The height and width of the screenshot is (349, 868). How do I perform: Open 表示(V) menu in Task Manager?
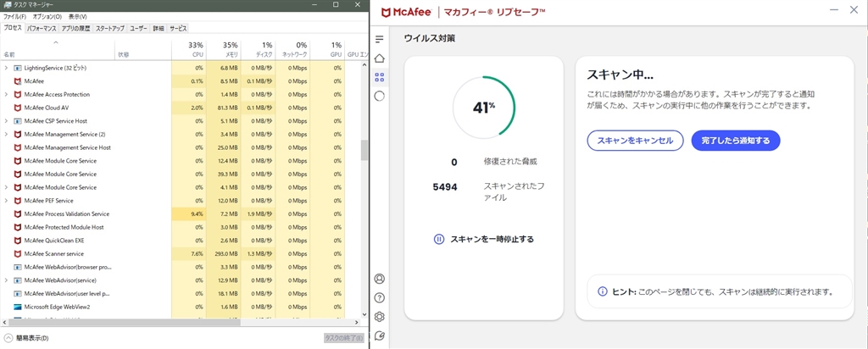pyautogui.click(x=77, y=17)
